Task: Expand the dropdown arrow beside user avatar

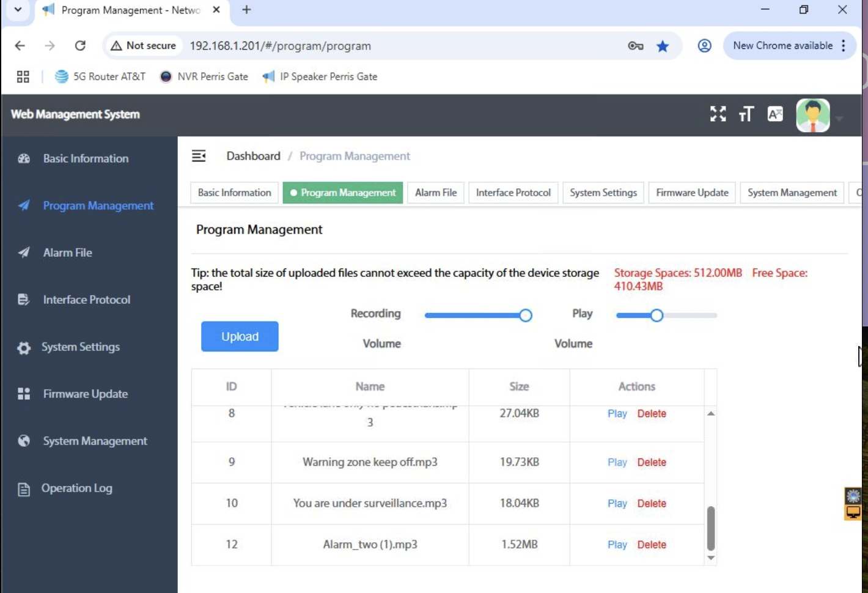Action: (839, 119)
